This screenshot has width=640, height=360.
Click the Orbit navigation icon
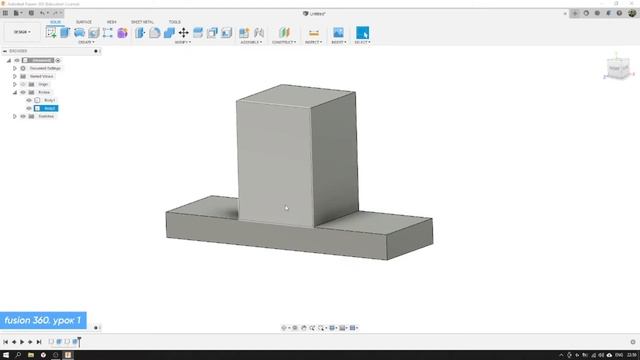tap(284, 328)
